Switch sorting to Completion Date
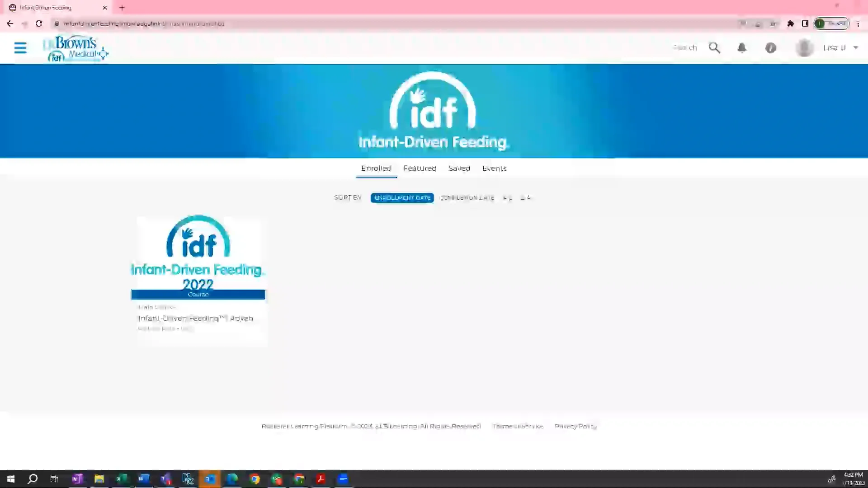This screenshot has height=488, width=868. 467,197
